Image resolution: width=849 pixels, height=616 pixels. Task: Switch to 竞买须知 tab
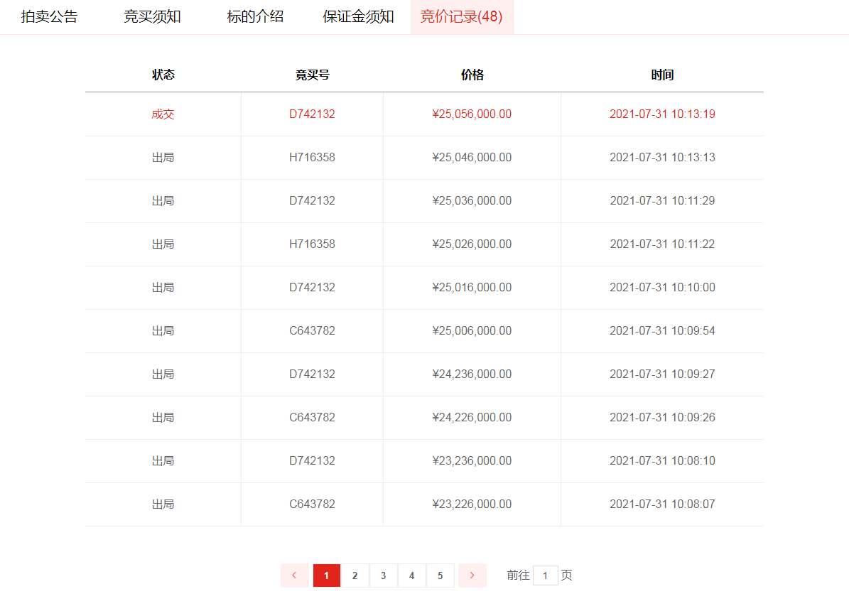[152, 17]
